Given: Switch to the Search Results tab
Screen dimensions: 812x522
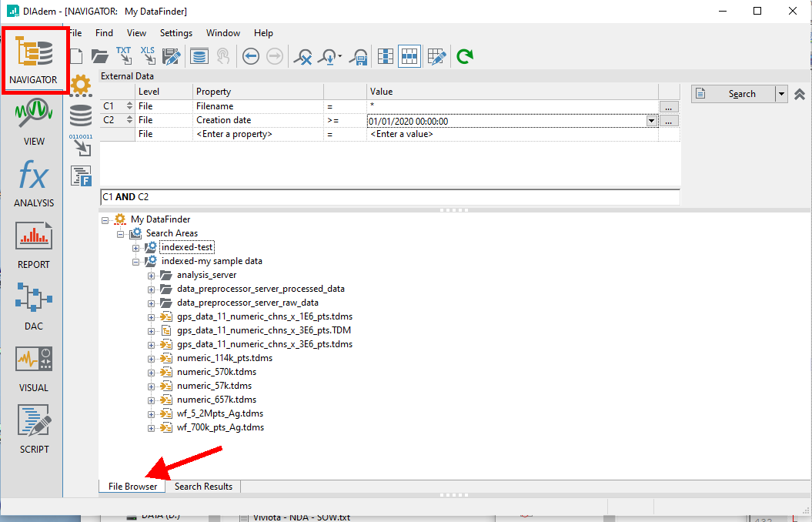Looking at the screenshot, I should [203, 487].
